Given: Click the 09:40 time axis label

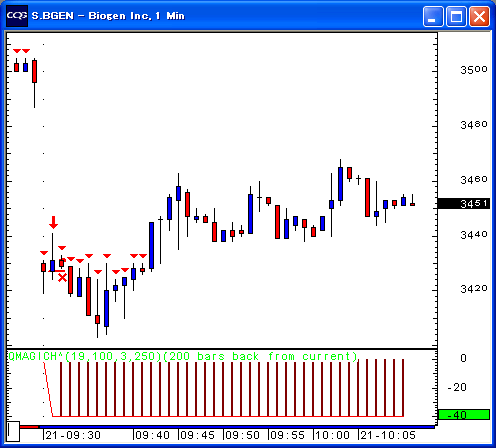Looking at the screenshot, I should 152,435.
